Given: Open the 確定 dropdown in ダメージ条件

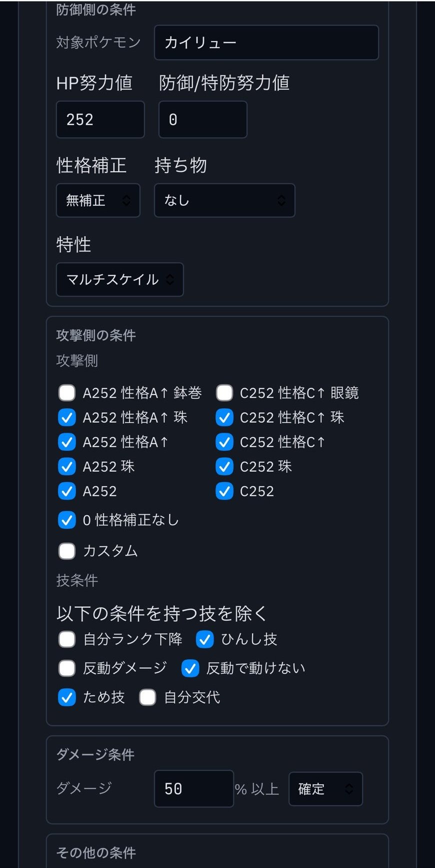Looking at the screenshot, I should [x=325, y=789].
